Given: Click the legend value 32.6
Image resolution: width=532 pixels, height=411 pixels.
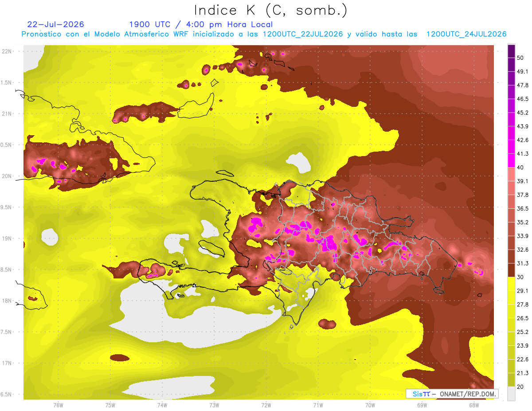Looking at the screenshot, I should click(523, 250).
